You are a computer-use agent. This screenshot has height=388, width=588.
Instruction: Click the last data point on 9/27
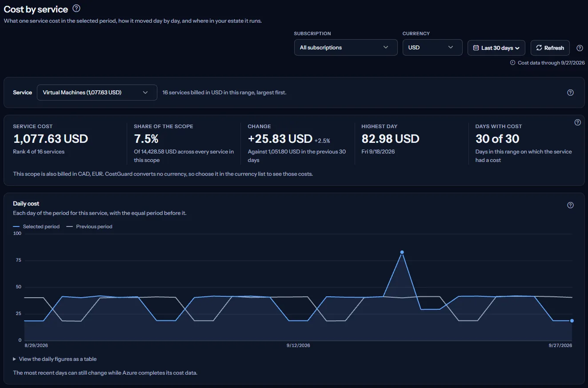click(x=572, y=320)
